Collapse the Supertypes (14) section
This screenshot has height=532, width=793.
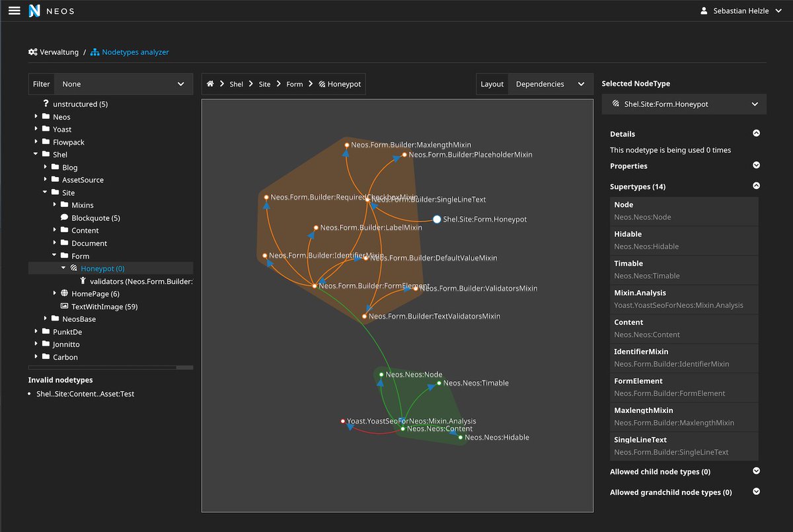(x=757, y=186)
